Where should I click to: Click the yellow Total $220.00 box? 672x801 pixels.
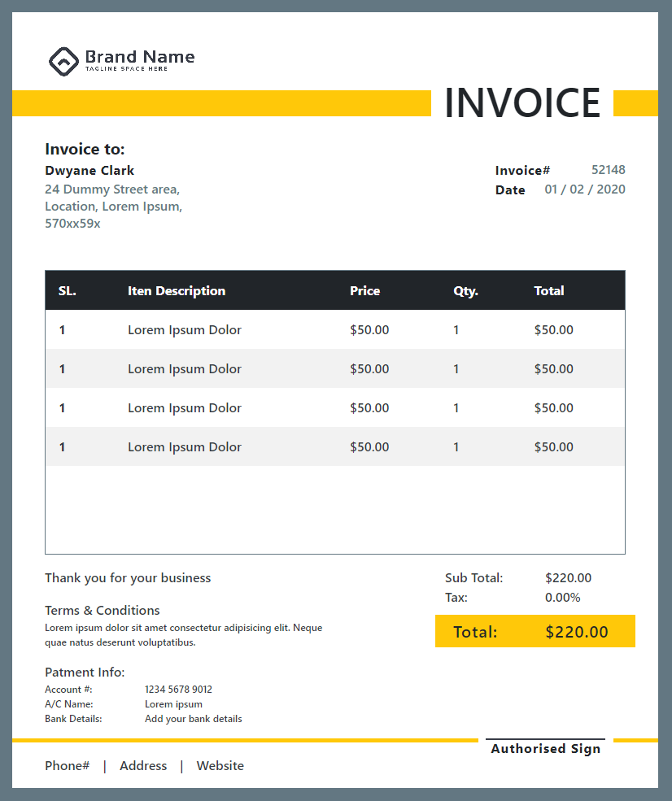(535, 631)
